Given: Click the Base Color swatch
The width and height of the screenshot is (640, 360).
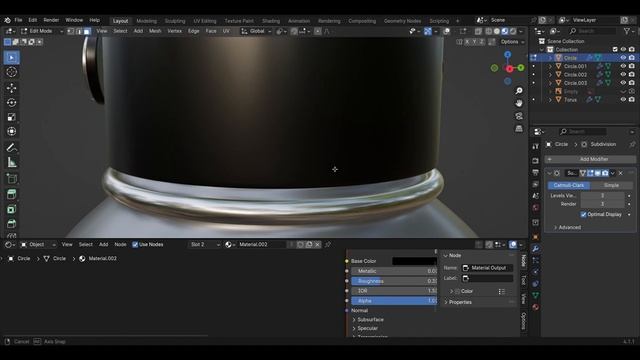Looking at the screenshot, I should (x=414, y=261).
